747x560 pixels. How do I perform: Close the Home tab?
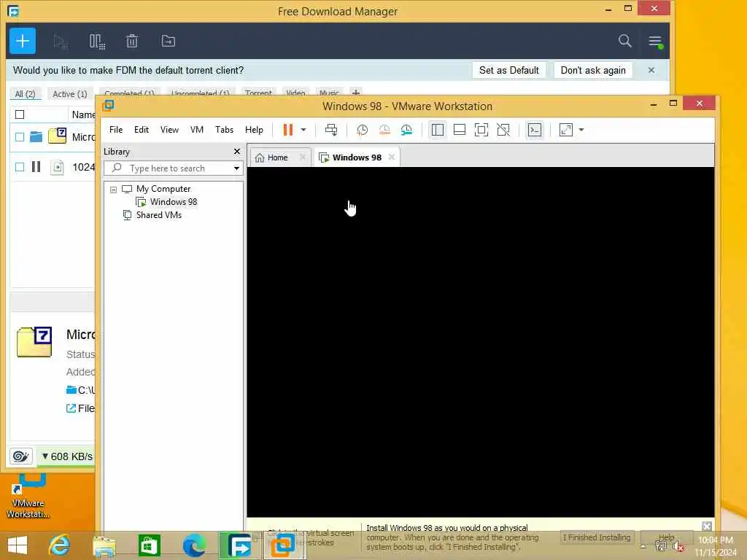(302, 157)
